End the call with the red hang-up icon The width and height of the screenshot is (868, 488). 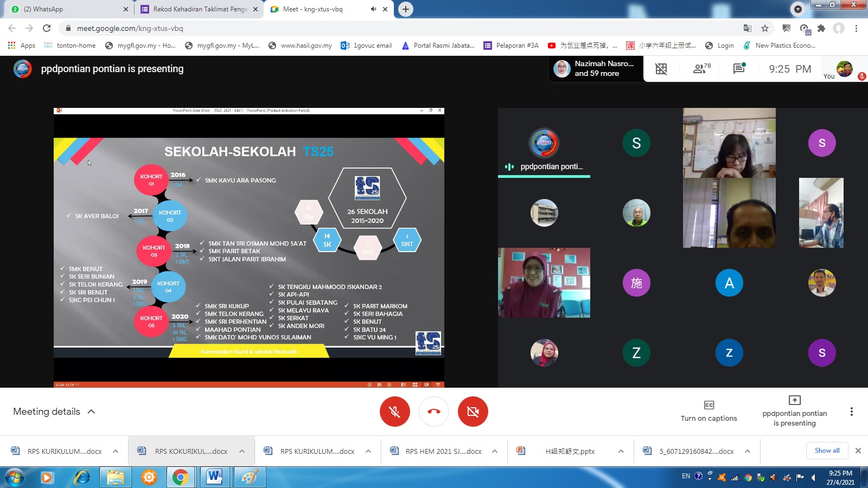click(x=434, y=412)
